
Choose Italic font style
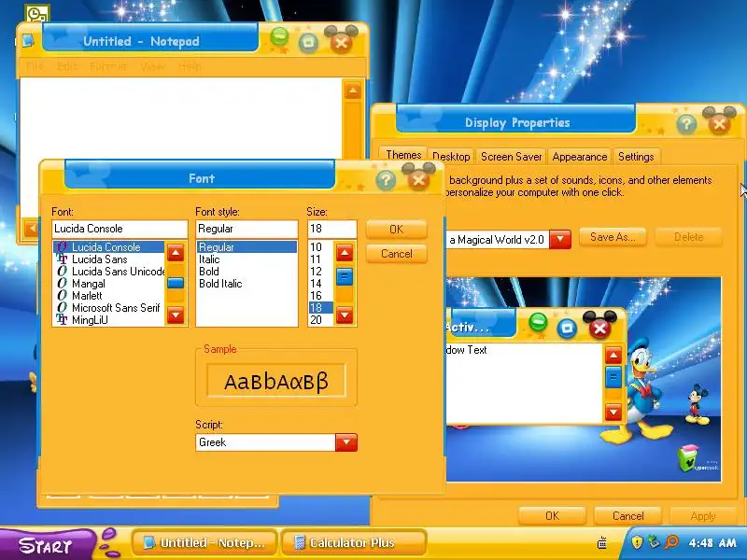[247, 259]
